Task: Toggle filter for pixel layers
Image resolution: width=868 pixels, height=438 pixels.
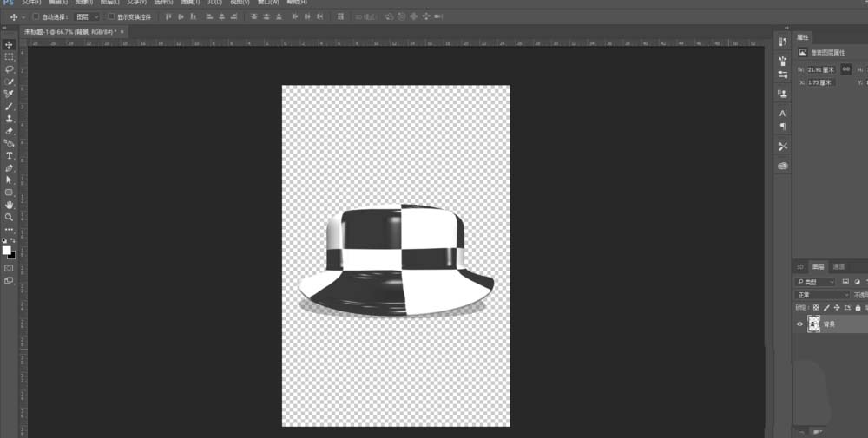Action: pos(845,282)
